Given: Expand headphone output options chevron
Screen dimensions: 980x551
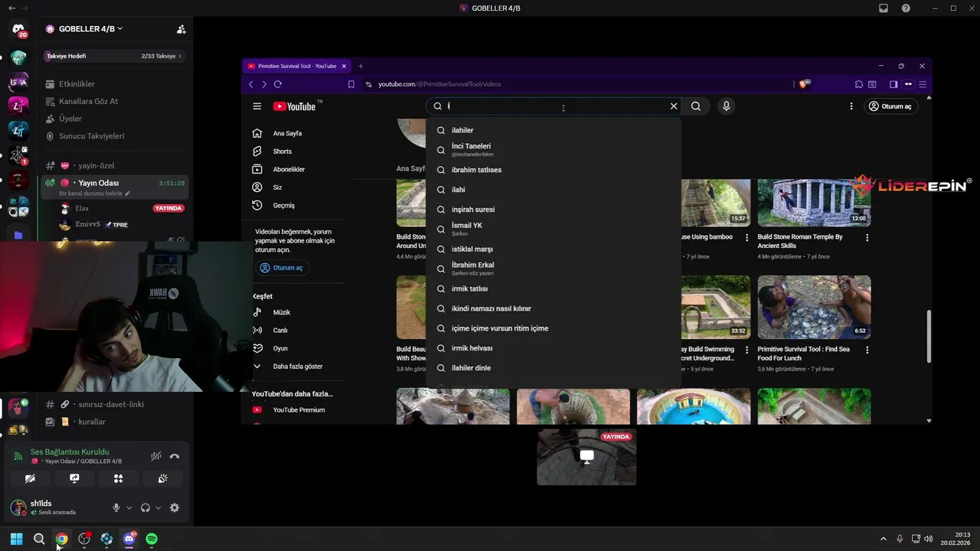Looking at the screenshot, I should (x=158, y=508).
